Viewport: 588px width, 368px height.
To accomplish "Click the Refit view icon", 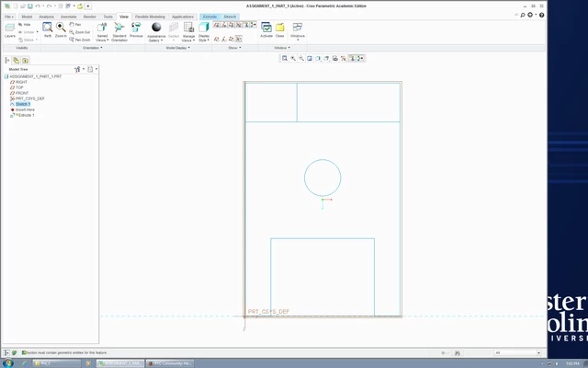I will (x=47, y=29).
